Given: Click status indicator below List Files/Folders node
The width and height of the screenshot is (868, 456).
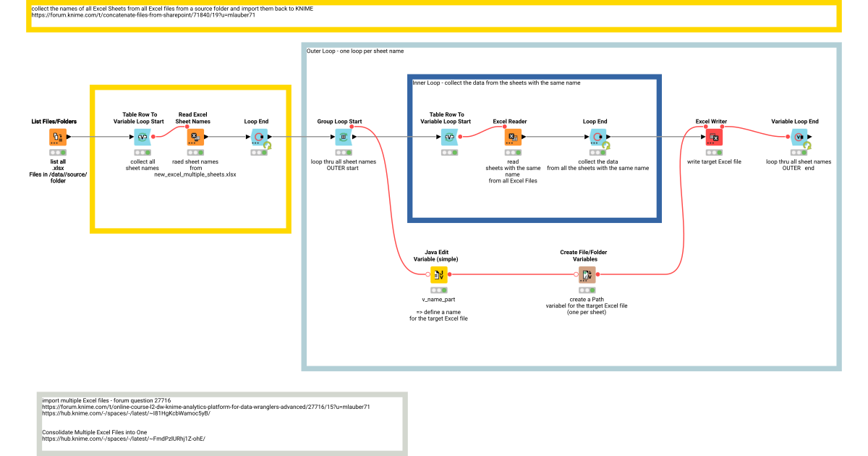Looking at the screenshot, I should (x=58, y=153).
